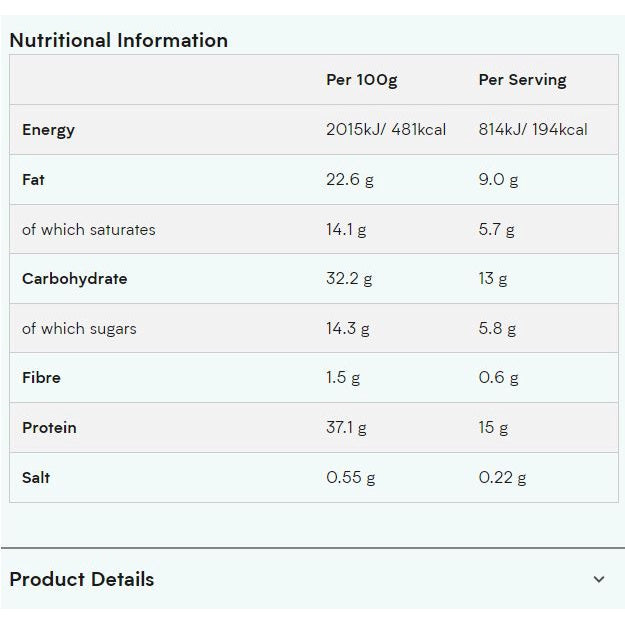
Task: Open the Product Details section heading
Action: pos(82,579)
